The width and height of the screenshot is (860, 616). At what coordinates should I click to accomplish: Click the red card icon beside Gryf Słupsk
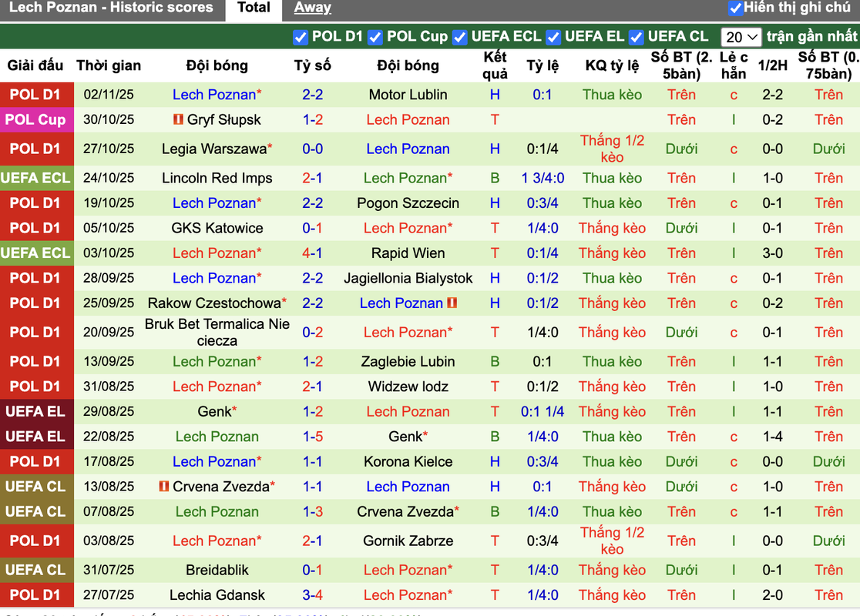click(178, 119)
